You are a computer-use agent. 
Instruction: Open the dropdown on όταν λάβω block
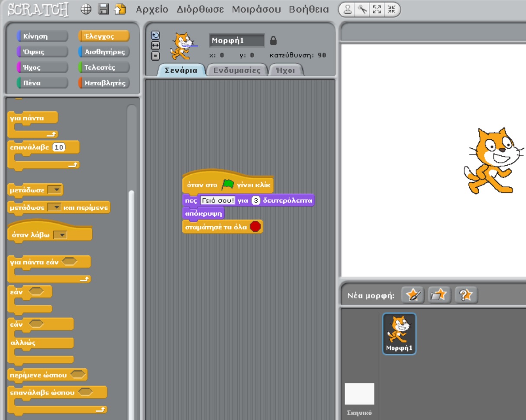pyautogui.click(x=60, y=235)
